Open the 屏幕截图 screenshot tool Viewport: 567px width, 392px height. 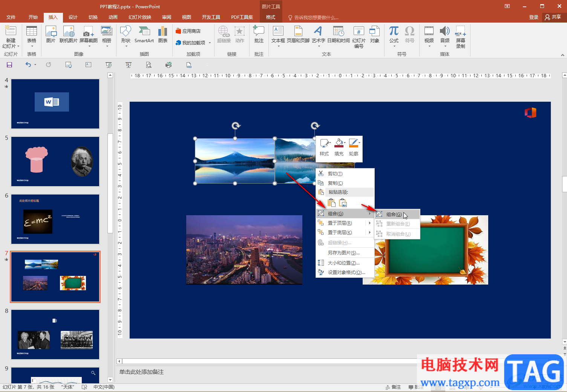[x=89, y=36]
